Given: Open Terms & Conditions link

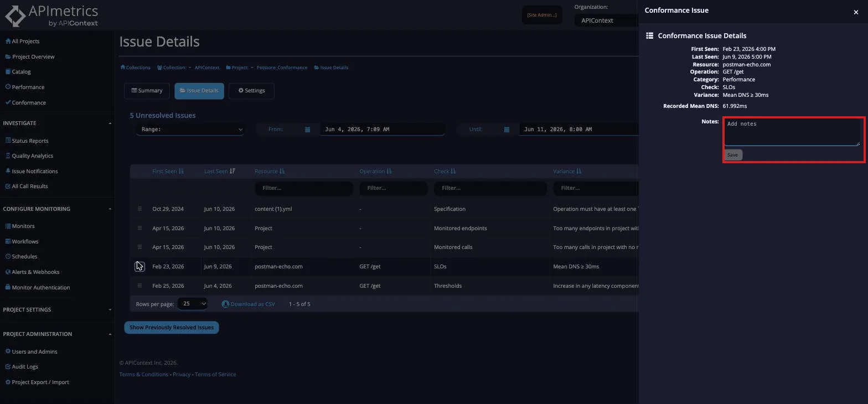Looking at the screenshot, I should pyautogui.click(x=144, y=375).
